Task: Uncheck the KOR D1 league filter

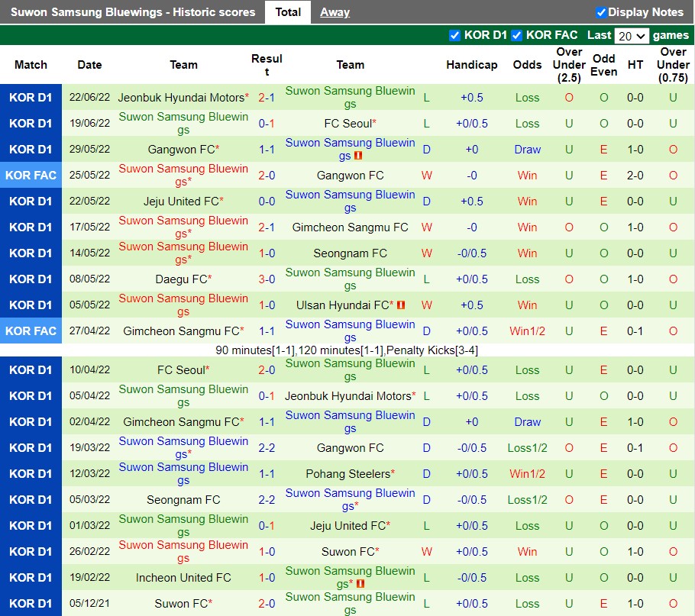Action: (x=455, y=35)
